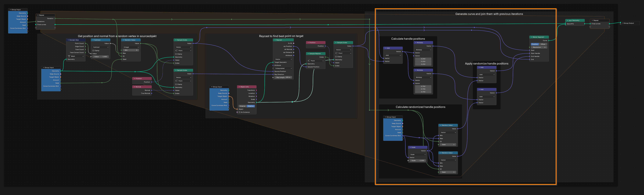Expand the collapsed Group Output node
Image resolution: width=644 pixels, height=195 pixels.
(x=623, y=23)
